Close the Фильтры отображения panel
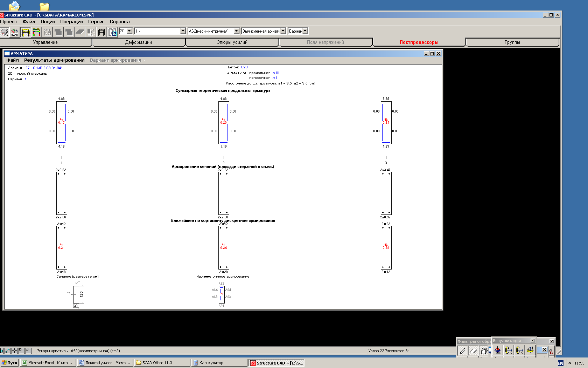588x368 pixels. click(552, 341)
